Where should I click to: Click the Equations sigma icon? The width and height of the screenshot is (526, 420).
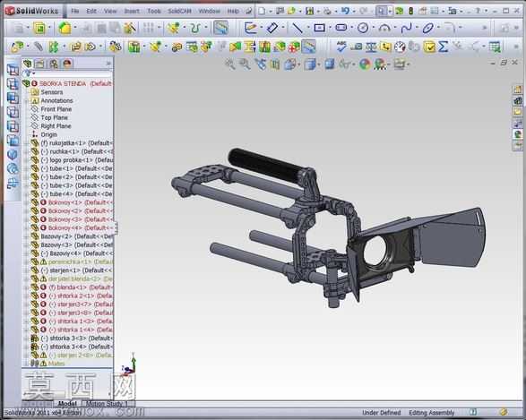click(444, 47)
